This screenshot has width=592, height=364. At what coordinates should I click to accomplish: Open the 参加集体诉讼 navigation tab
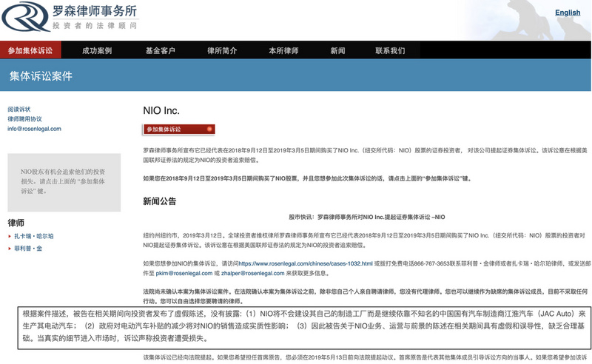pos(30,50)
